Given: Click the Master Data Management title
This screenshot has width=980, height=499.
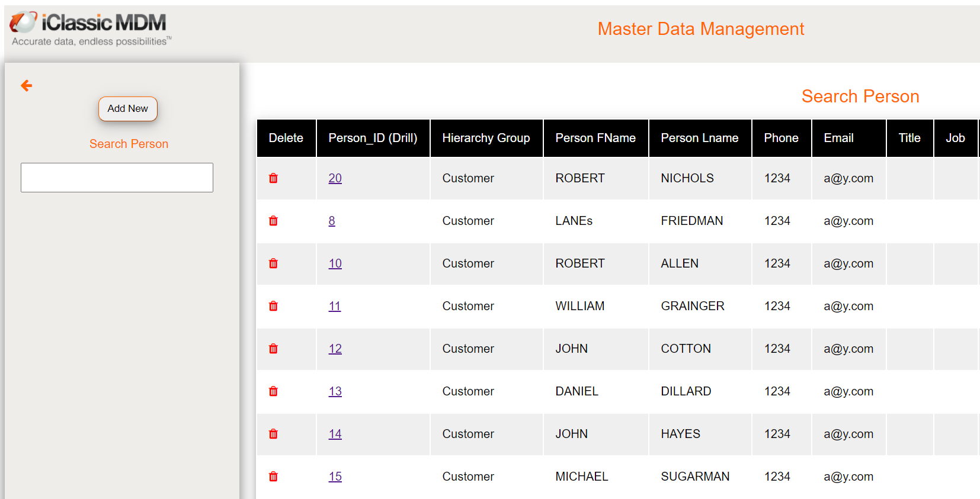Looking at the screenshot, I should [x=701, y=28].
